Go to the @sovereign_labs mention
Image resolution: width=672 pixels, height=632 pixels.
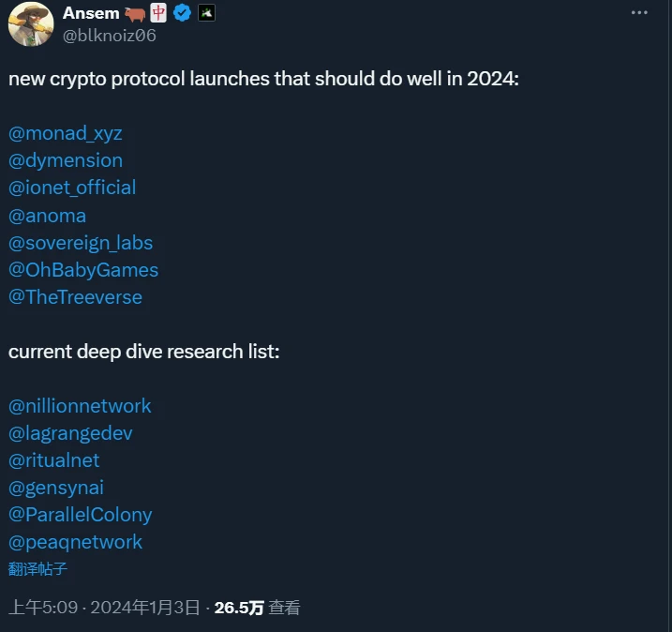81,243
